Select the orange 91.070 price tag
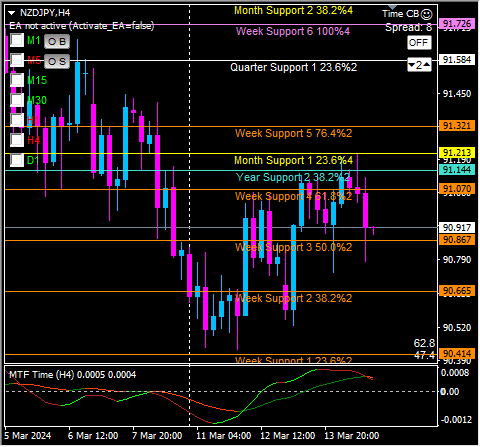Screen dimensions: 480x447 (457, 189)
